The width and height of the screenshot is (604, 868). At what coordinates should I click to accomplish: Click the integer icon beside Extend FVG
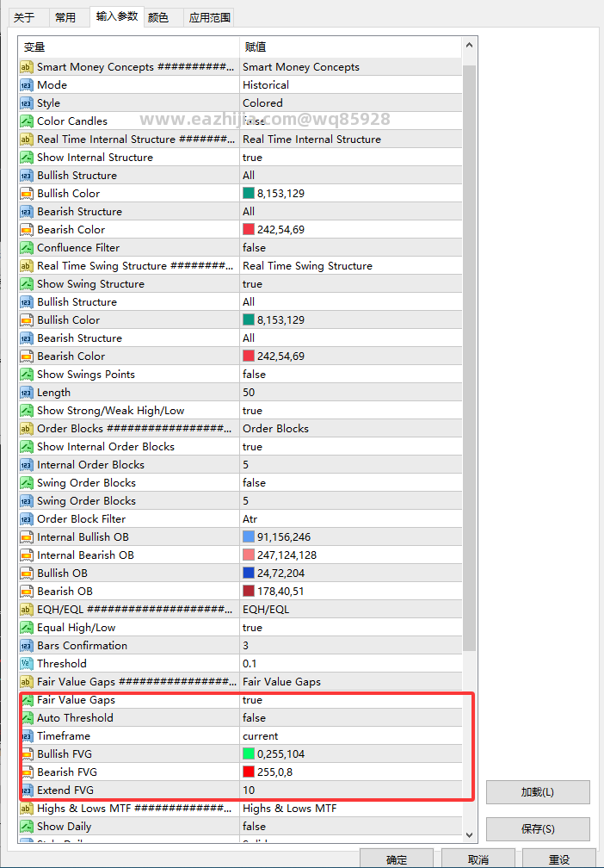coord(27,790)
